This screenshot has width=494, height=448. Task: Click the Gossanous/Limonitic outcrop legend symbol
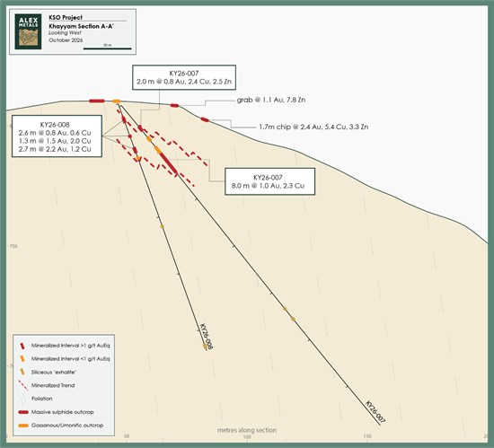23,426
